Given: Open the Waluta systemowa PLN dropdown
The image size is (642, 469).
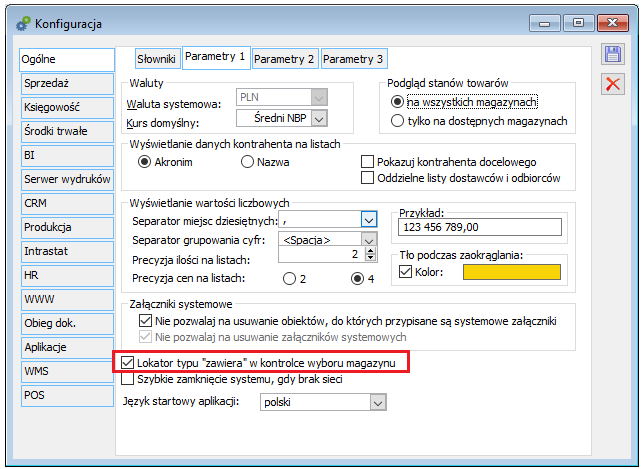Looking at the screenshot, I should point(319,97).
